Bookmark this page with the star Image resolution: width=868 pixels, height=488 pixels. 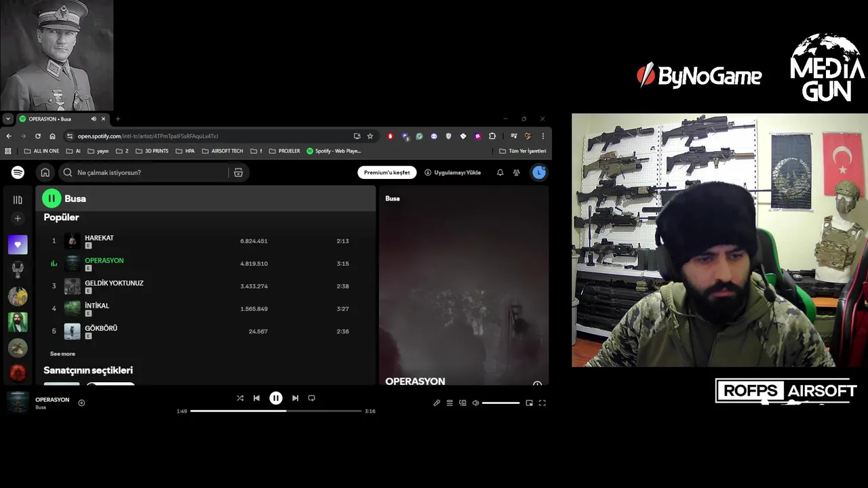[370, 136]
